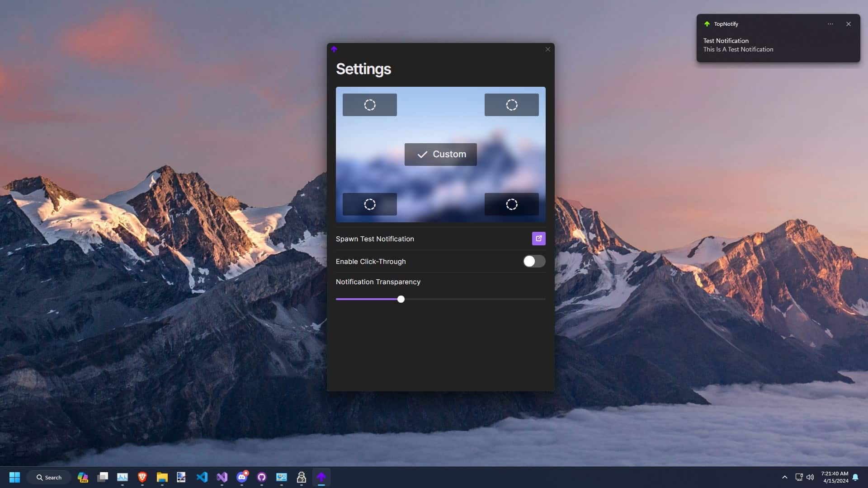Open Brave browser from the taskbar
The width and height of the screenshot is (868, 488).
point(142,477)
